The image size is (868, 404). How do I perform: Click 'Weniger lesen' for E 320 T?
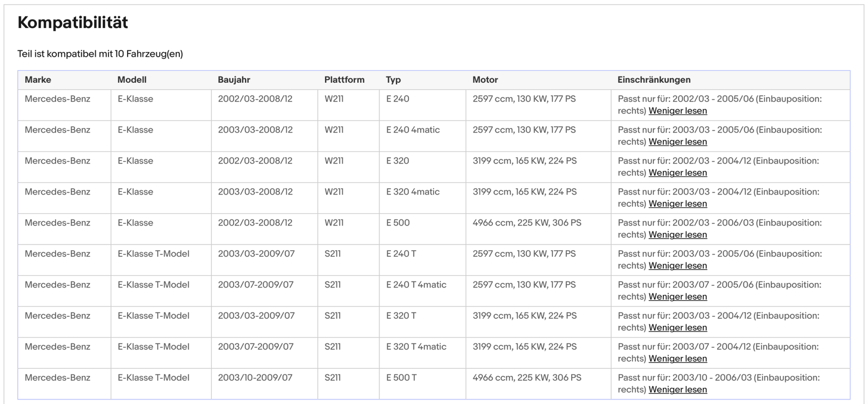(677, 328)
